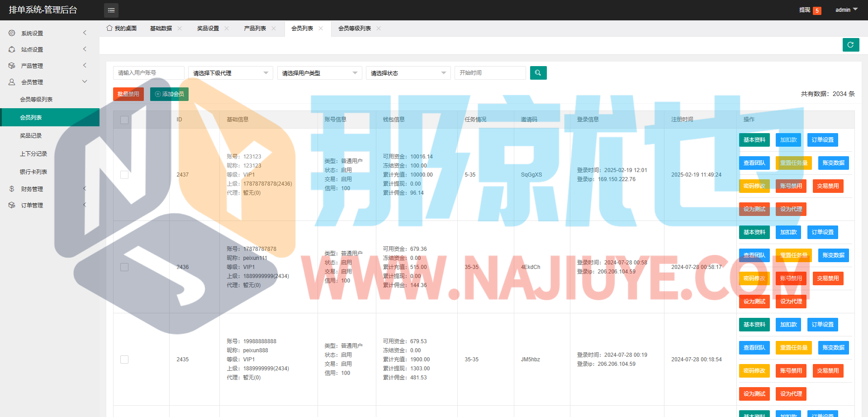Viewport: 868px width, 417px height.
Task: Click the green refresh icon button
Action: 850,45
